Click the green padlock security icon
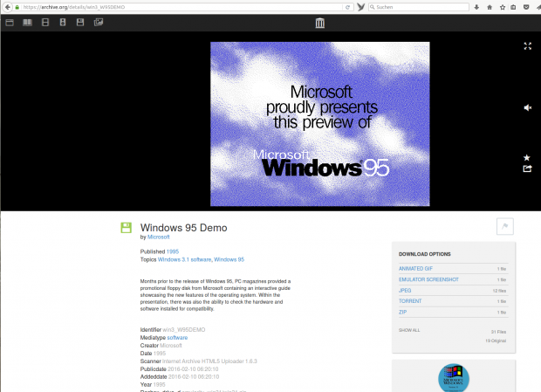The image size is (541, 392). [x=17, y=7]
